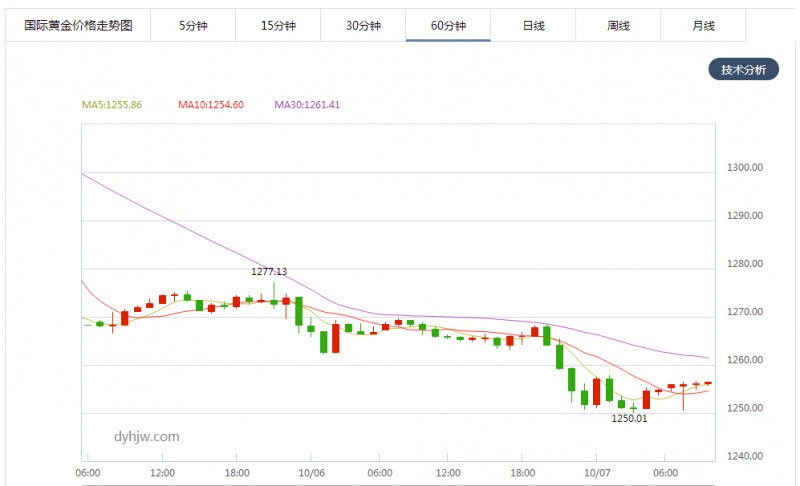The width and height of the screenshot is (800, 486).
Task: Select the 60分钟 chart tab
Action: point(448,25)
